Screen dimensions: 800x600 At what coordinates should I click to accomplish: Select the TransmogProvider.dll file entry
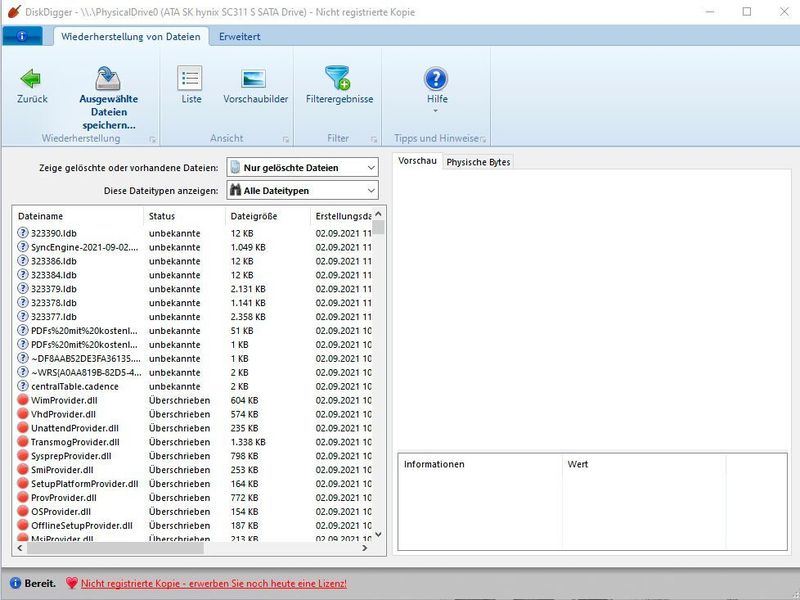pos(74,442)
